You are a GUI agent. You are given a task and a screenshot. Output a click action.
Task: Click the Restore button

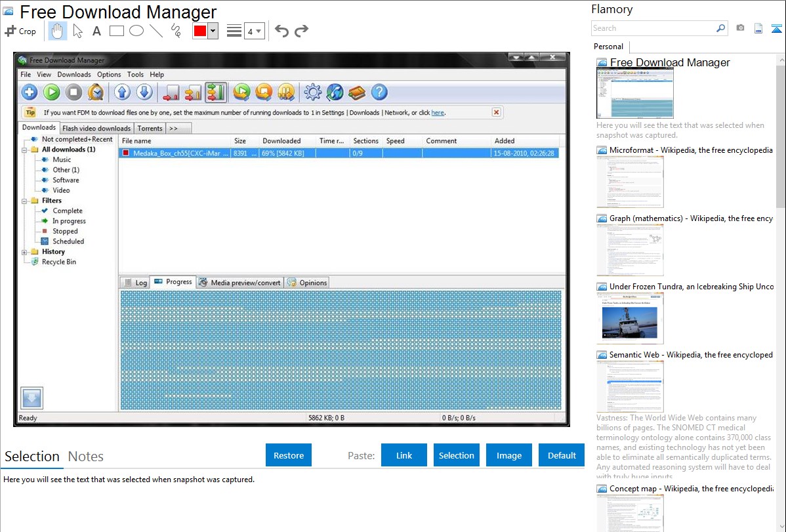(289, 455)
